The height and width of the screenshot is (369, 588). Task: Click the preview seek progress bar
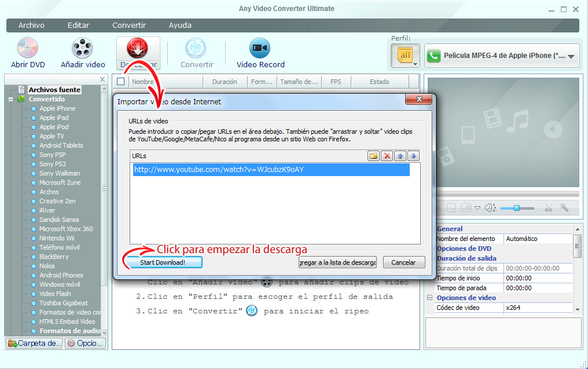pos(508,193)
